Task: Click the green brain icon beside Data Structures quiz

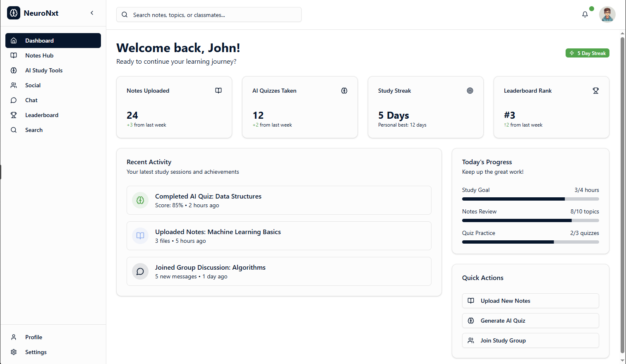Action: [x=140, y=200]
